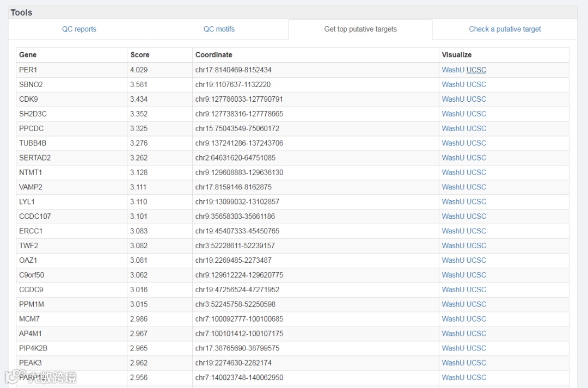Open the Check a putative target tab
This screenshot has width=588, height=388.
click(505, 29)
